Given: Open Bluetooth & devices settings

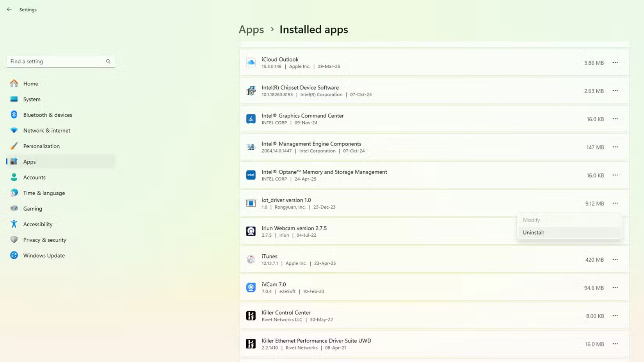Looking at the screenshot, I should click(47, 115).
